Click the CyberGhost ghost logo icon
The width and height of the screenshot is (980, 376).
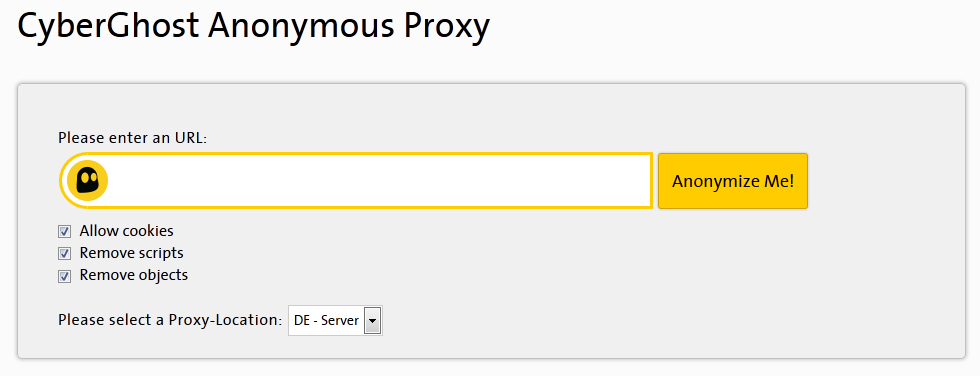(88, 181)
